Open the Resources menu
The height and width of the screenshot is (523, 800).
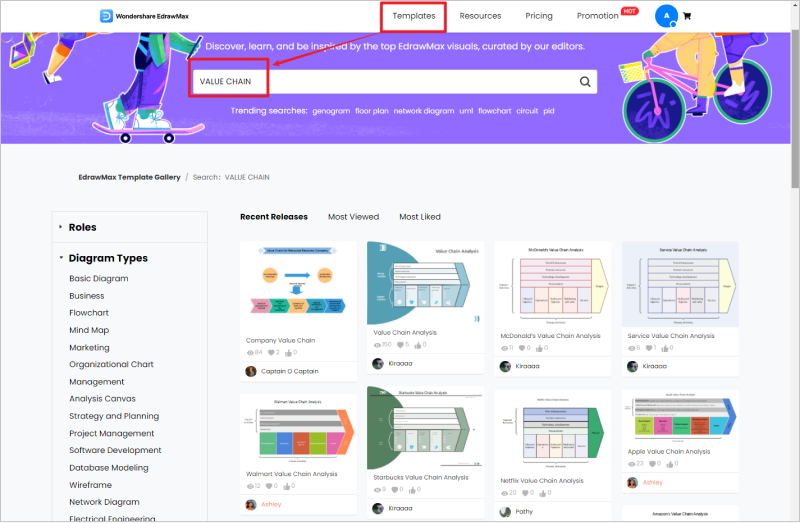pyautogui.click(x=480, y=16)
